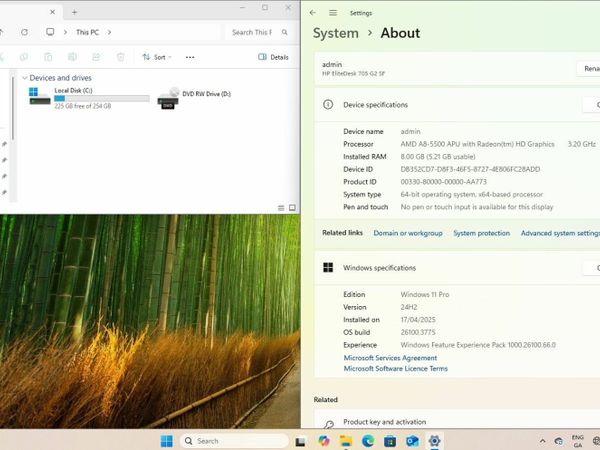Open Microsoft Software Licence Terms link
Viewport: 600px width, 450px height.
pos(396,368)
